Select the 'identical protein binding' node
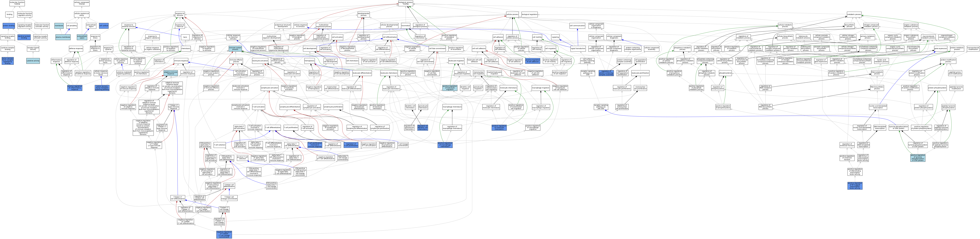Screen dimensions: 980x239 click(24, 37)
